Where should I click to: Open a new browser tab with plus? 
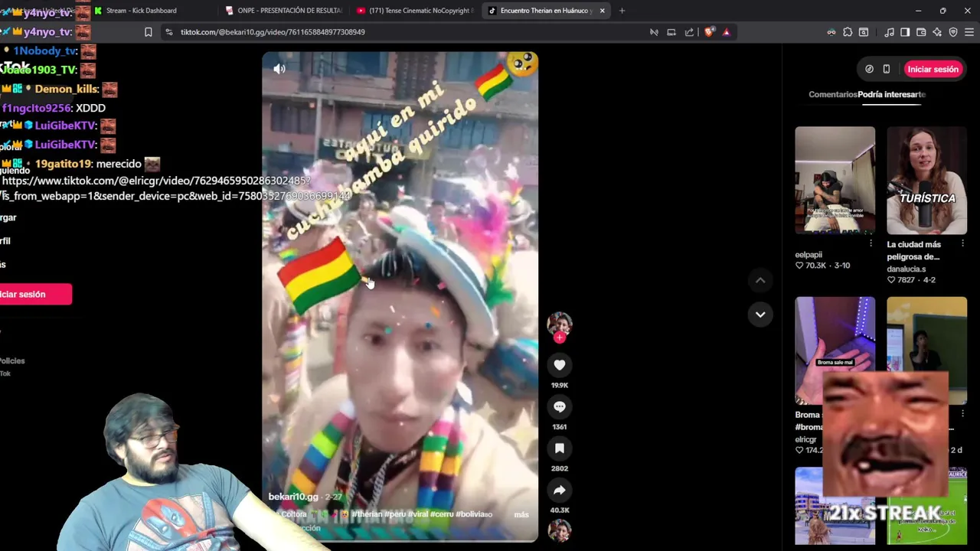pos(622,11)
